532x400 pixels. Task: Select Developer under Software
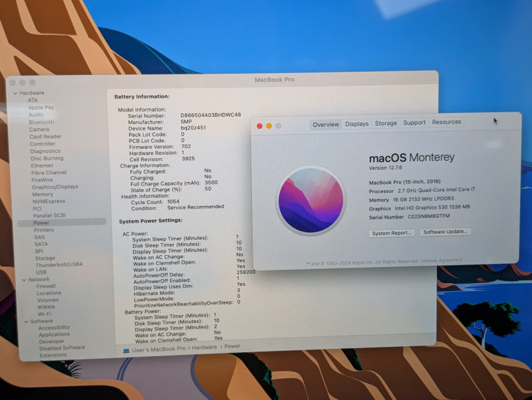(x=52, y=342)
